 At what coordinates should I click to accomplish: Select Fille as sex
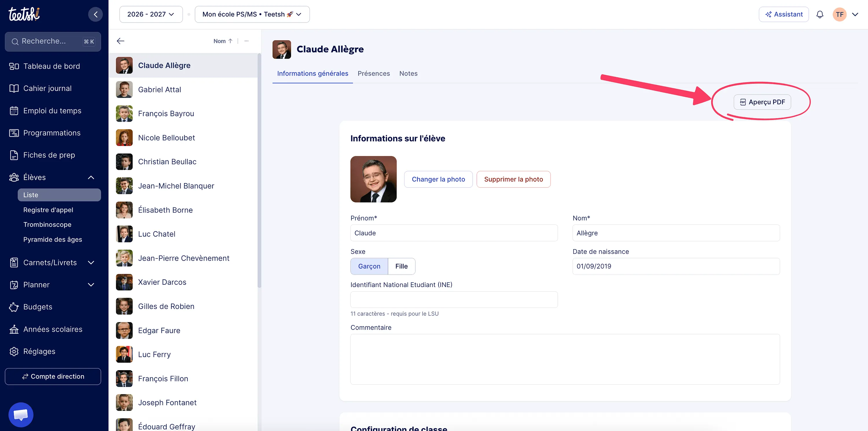click(401, 266)
